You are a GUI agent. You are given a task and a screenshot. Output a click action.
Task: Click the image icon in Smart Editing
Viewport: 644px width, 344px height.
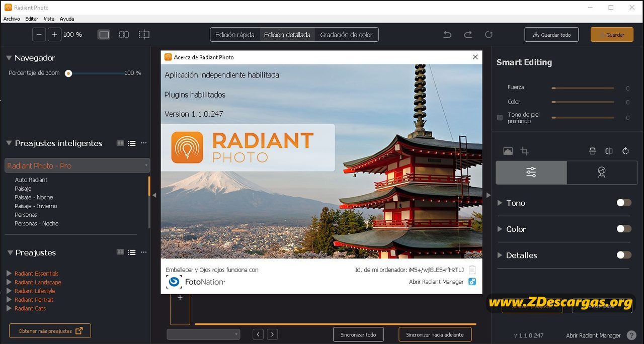pos(508,151)
